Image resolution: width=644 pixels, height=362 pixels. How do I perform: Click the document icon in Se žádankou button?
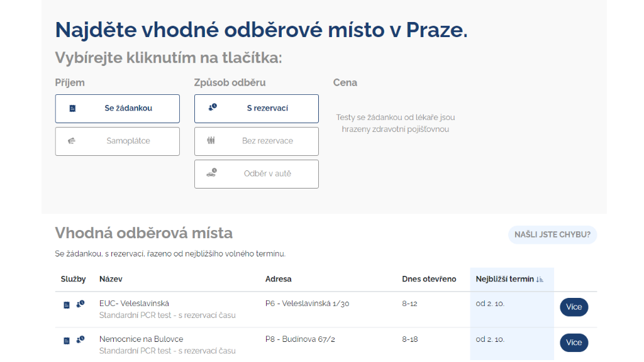(x=72, y=108)
